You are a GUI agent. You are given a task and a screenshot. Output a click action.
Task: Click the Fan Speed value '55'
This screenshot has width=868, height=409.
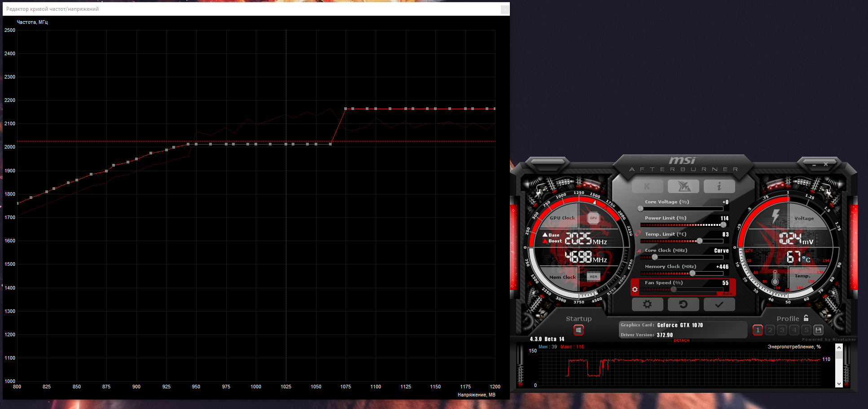coord(725,283)
